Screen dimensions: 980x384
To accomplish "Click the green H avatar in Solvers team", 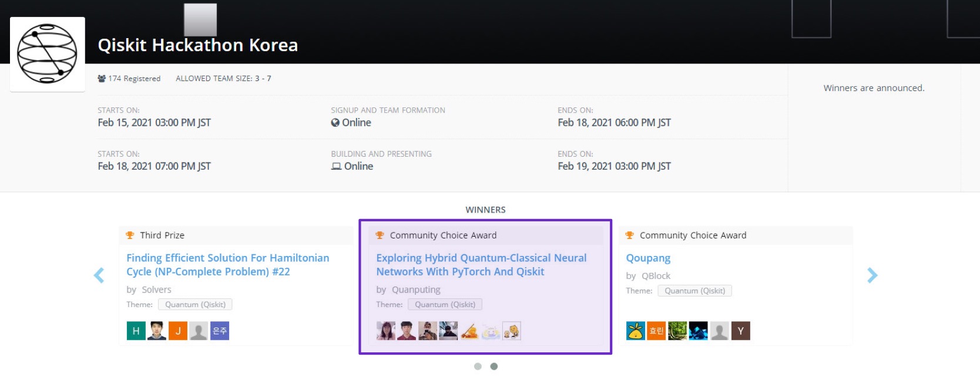I will 136,331.
